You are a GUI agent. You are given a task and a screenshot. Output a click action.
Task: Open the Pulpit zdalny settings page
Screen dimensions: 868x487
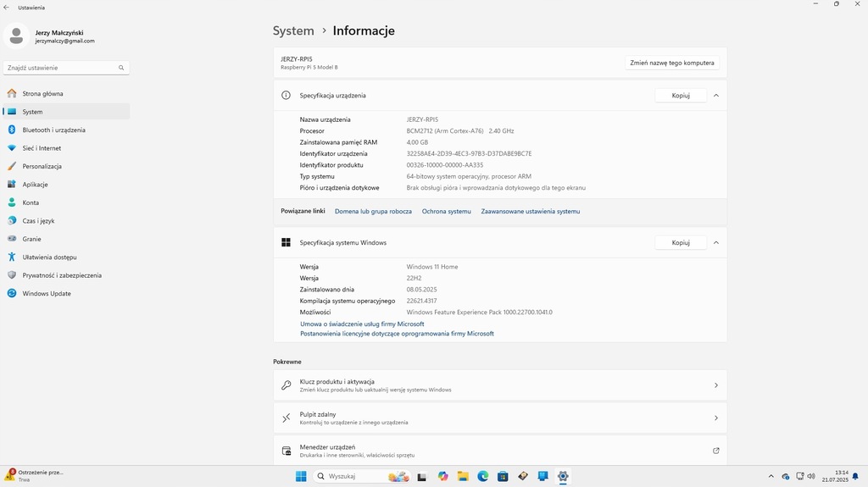pyautogui.click(x=499, y=418)
